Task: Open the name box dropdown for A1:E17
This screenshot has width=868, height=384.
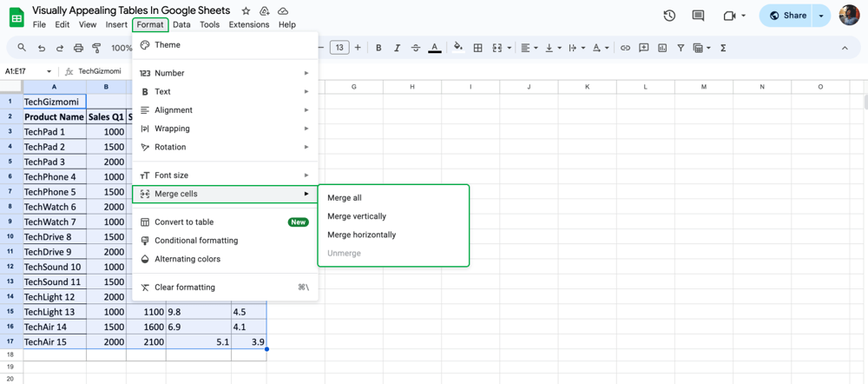Action: 49,71
